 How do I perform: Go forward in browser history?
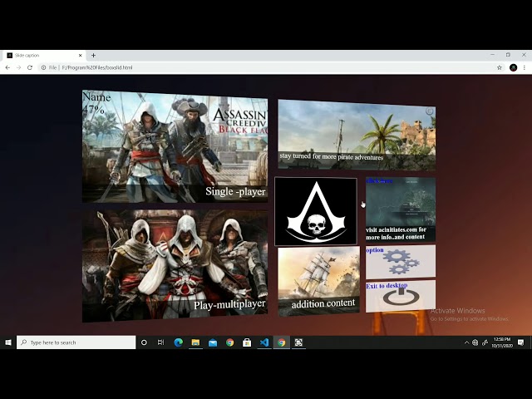pyautogui.click(x=18, y=67)
